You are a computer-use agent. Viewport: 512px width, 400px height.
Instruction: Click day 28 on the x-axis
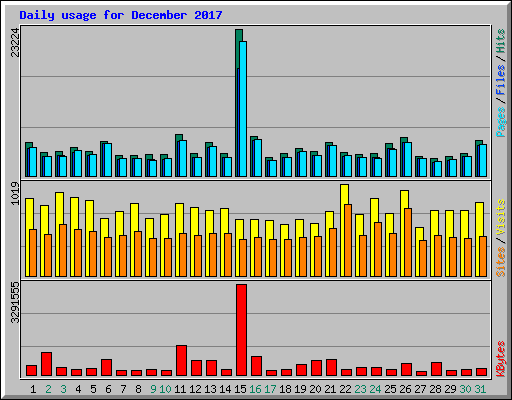435,389
